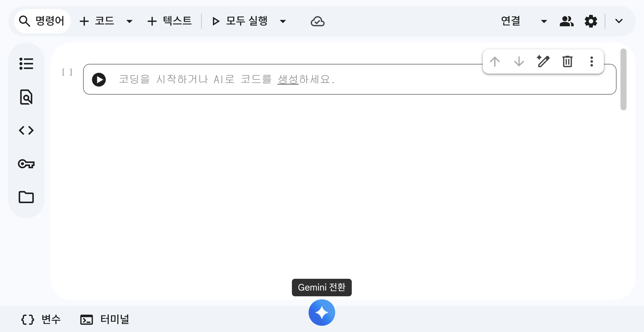Open the secrets key panel
This screenshot has height=332, width=644.
click(26, 164)
